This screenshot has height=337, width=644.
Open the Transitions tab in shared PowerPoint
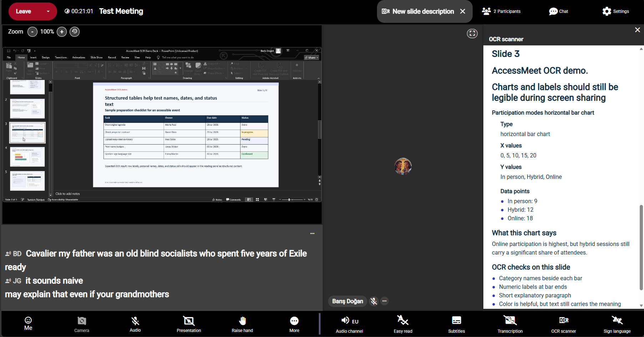(x=61, y=57)
